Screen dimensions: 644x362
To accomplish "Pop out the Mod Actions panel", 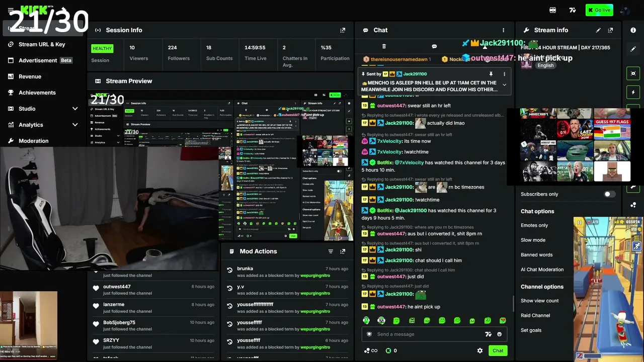I will (x=343, y=251).
